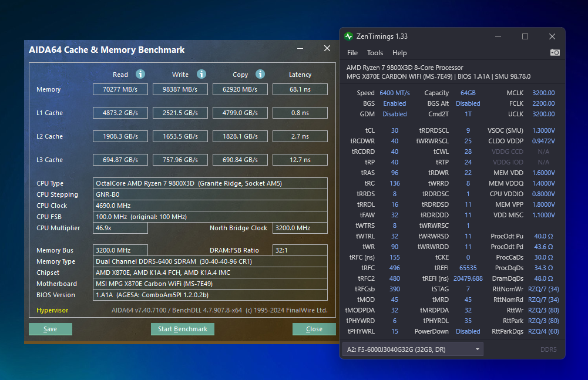Open the Tools menu in ZenTimings
588x380 pixels.
click(x=375, y=53)
